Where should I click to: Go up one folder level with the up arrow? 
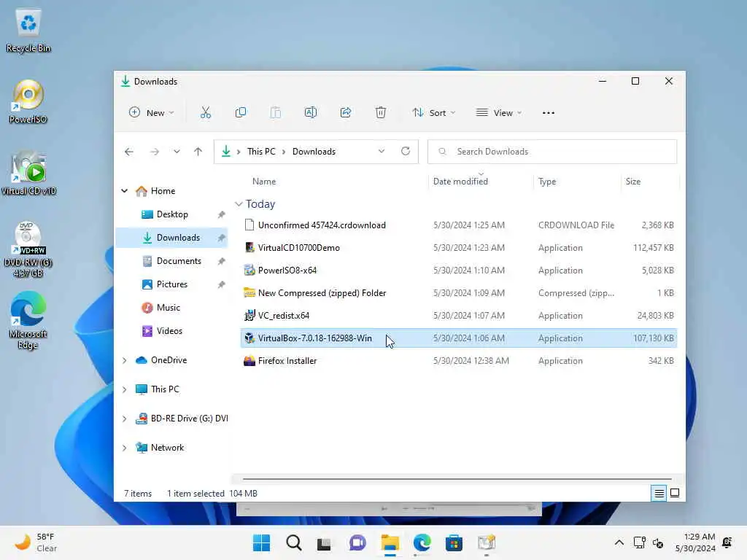point(198,152)
